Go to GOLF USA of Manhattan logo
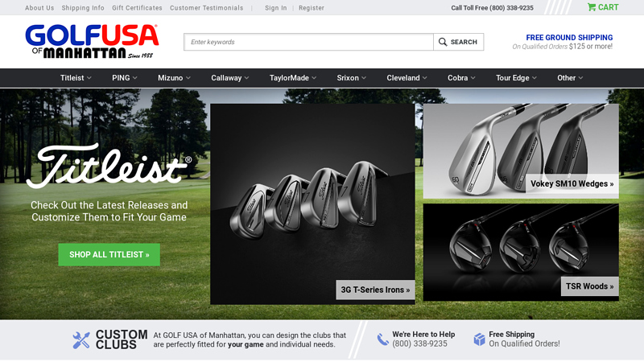The width and height of the screenshot is (644, 362). tap(92, 41)
